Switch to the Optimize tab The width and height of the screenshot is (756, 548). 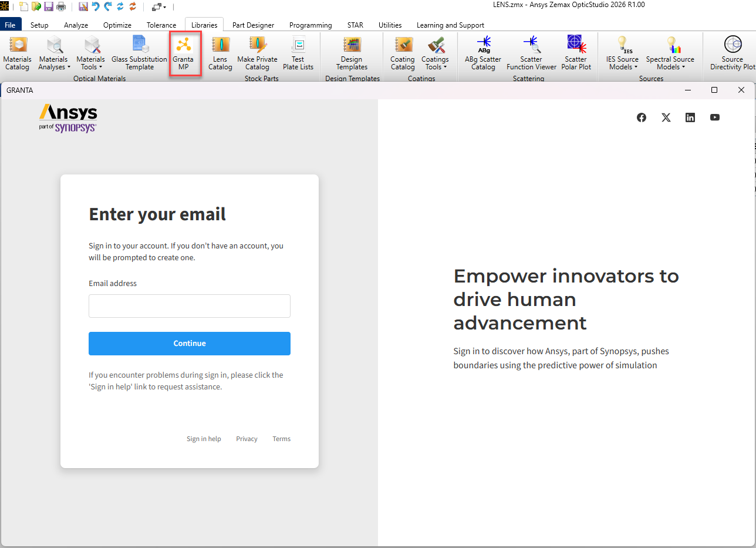pyautogui.click(x=117, y=25)
